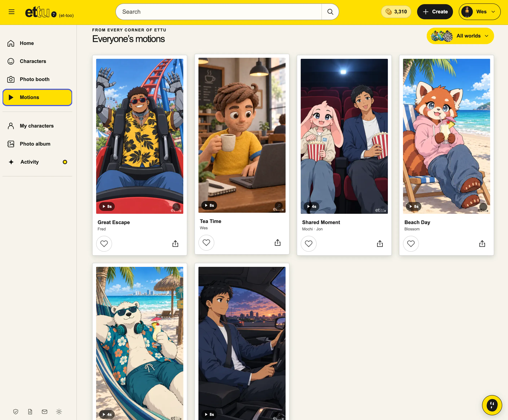Click the worlds globe cluster icon
Screen dimensions: 508x420
click(x=442, y=36)
